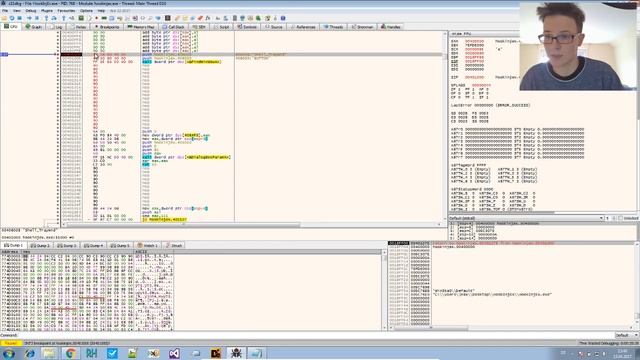The width and height of the screenshot is (640, 360).
Task: Switch to the Log tab
Action: pos(56,27)
